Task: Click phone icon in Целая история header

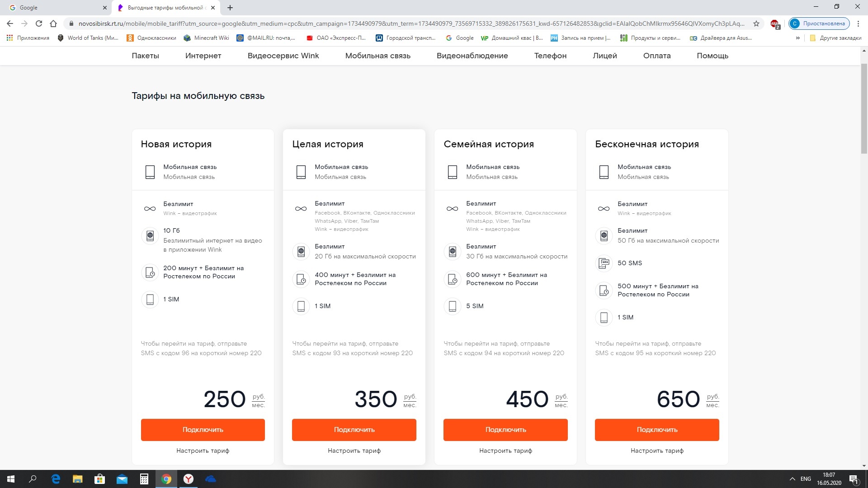Action: [x=301, y=172]
